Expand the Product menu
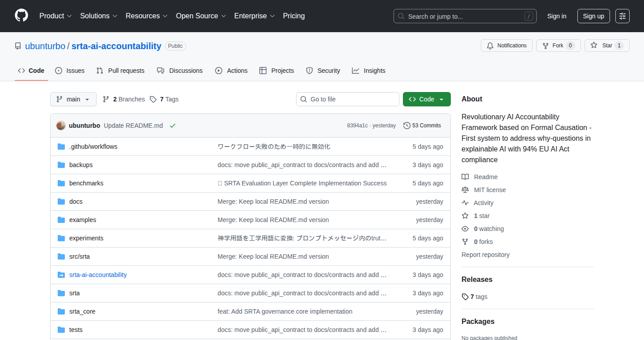The height and width of the screenshot is (340, 644). tap(55, 16)
